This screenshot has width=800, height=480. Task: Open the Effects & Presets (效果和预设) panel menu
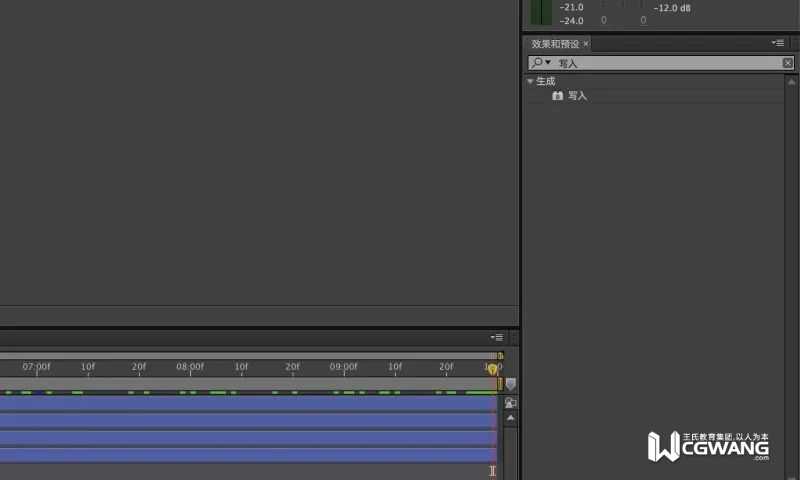coord(778,43)
